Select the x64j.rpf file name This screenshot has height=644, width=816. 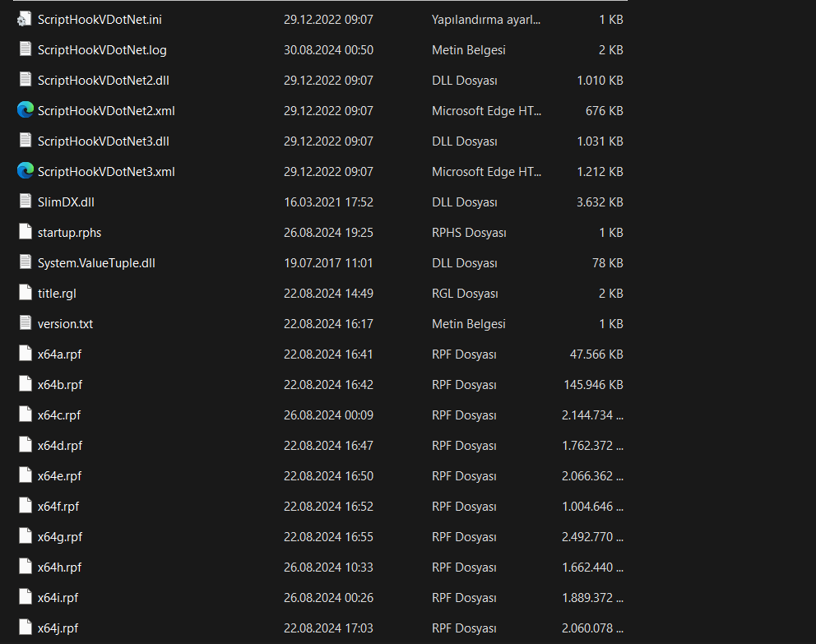58,628
